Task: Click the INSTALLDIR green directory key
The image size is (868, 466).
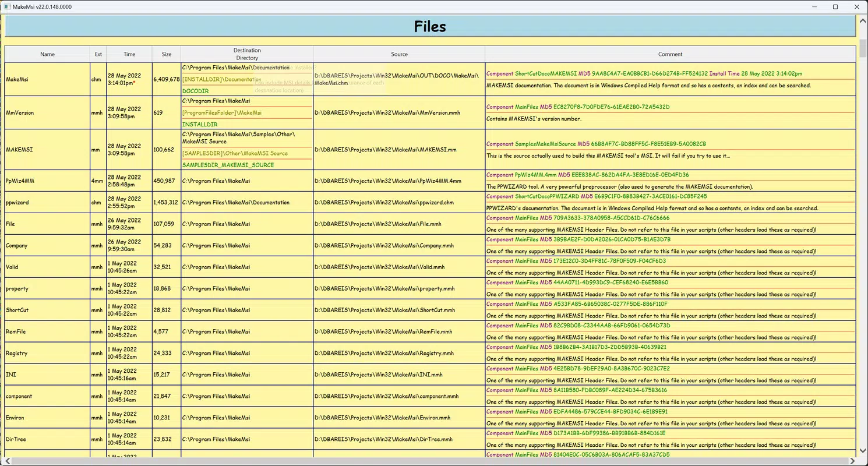Action: point(200,124)
